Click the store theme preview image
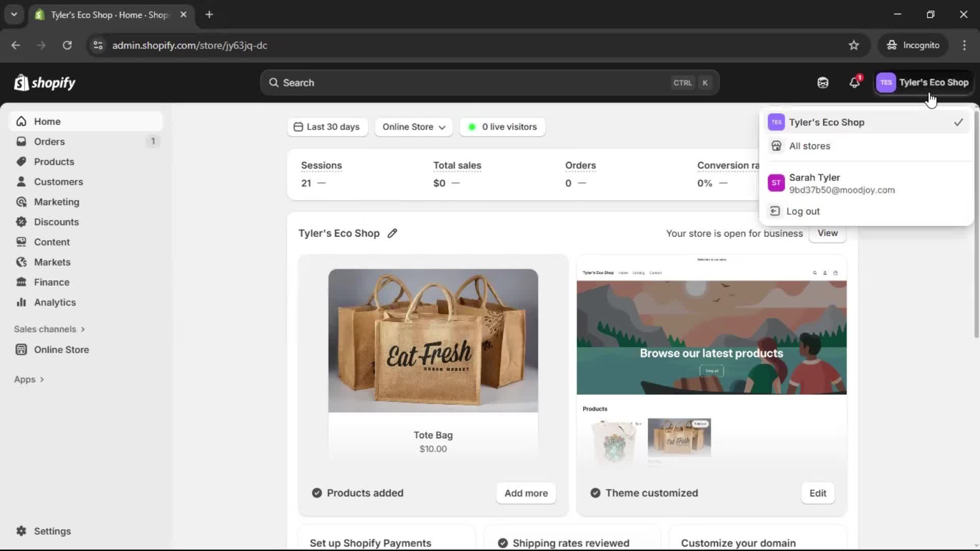 [712, 362]
